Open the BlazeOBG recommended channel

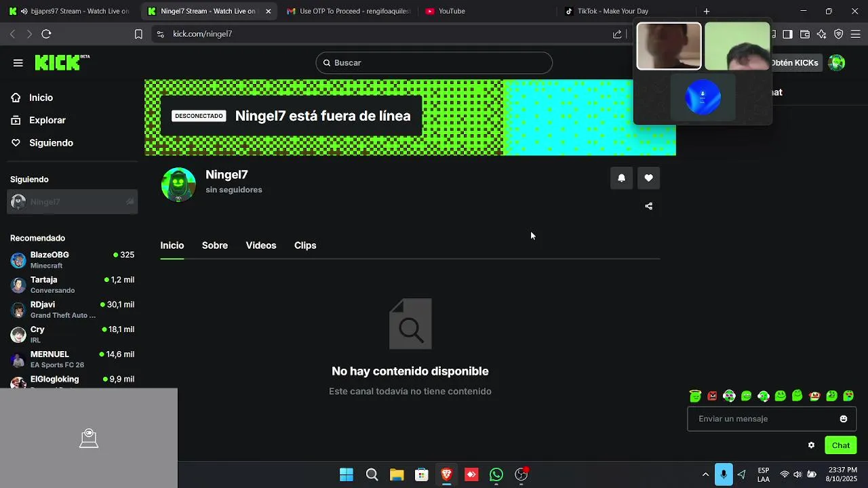pos(73,260)
